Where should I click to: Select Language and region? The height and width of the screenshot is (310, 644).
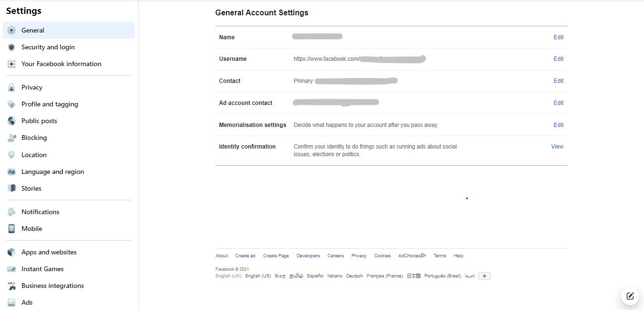pyautogui.click(x=69, y=172)
